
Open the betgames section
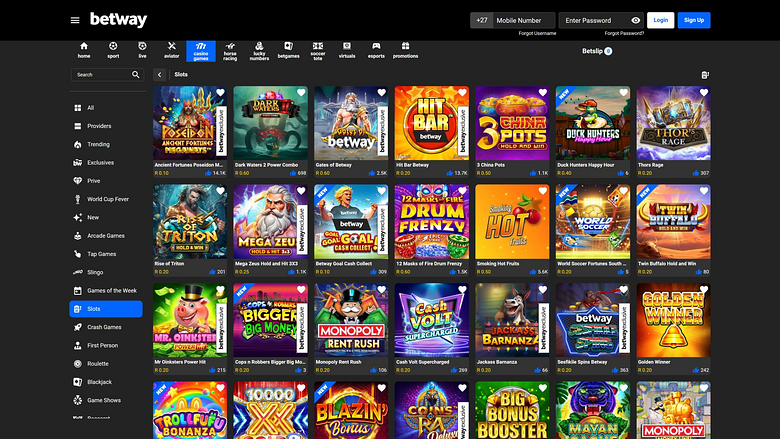(x=289, y=51)
